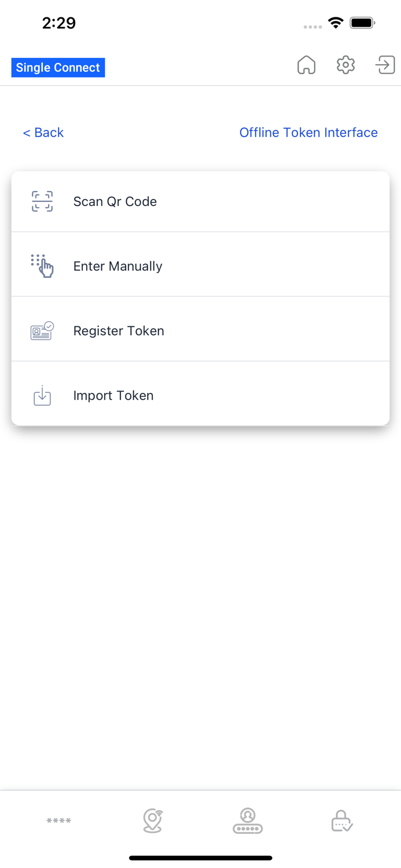Tap the Settings gear icon
The height and width of the screenshot is (868, 401).
click(345, 65)
